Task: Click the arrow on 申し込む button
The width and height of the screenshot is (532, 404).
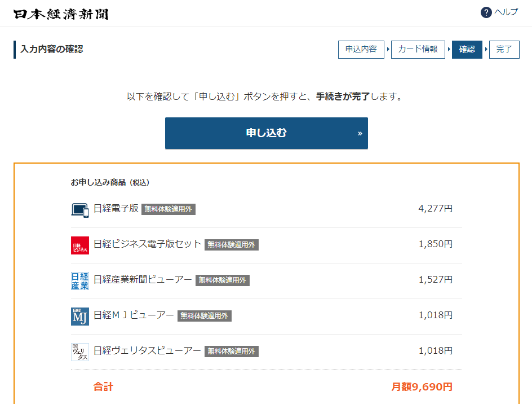Action: tap(360, 134)
